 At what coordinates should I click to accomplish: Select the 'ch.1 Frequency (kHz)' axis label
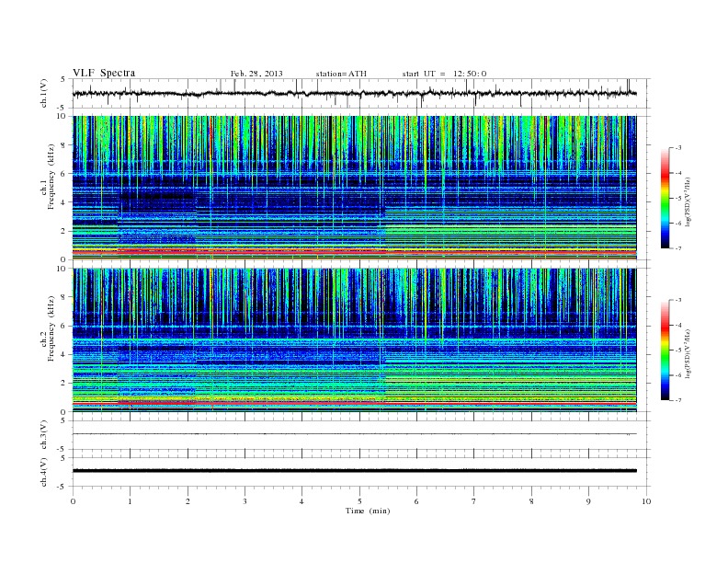click(x=48, y=177)
